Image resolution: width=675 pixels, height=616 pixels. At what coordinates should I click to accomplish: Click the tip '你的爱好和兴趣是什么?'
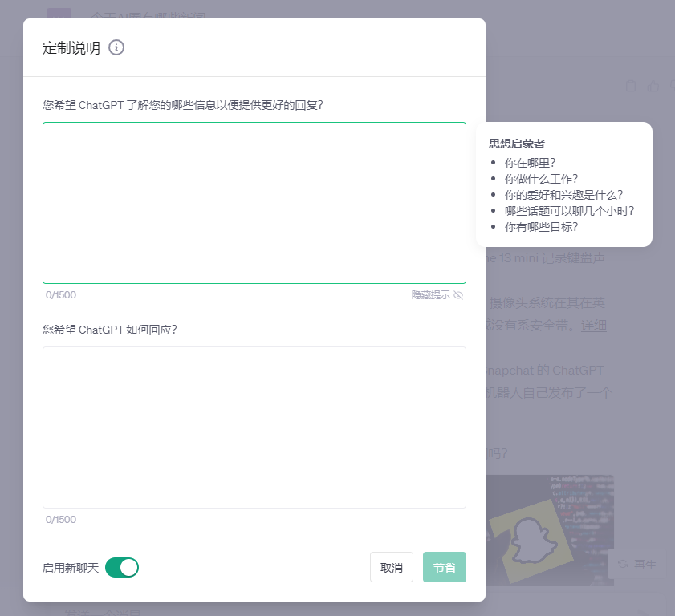[563, 195]
